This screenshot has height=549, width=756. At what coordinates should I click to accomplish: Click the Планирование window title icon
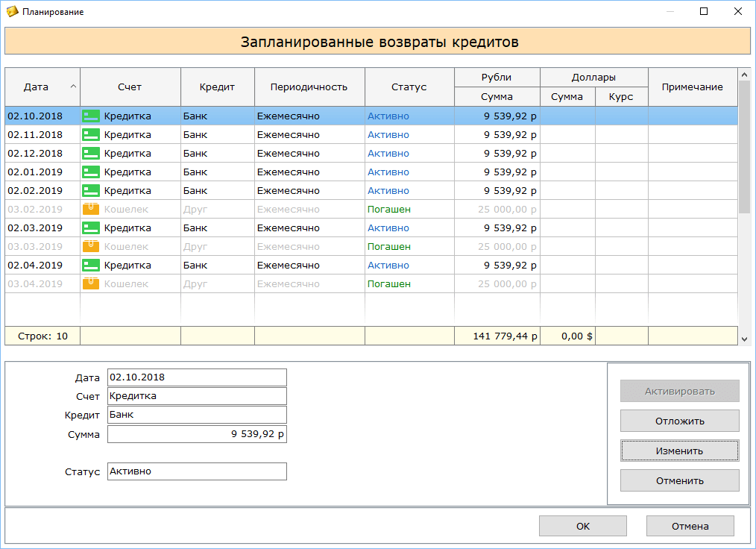(x=12, y=12)
